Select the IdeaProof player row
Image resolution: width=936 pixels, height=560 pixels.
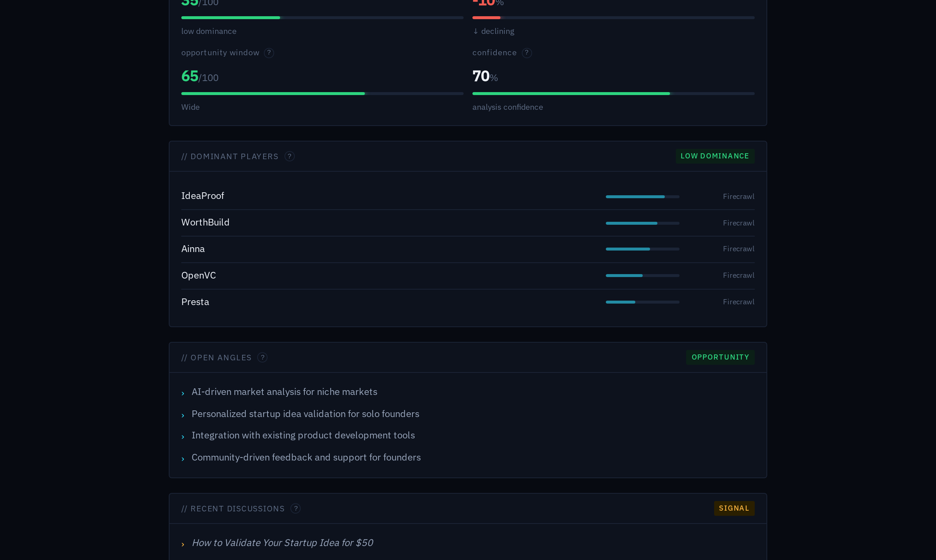pos(468,196)
